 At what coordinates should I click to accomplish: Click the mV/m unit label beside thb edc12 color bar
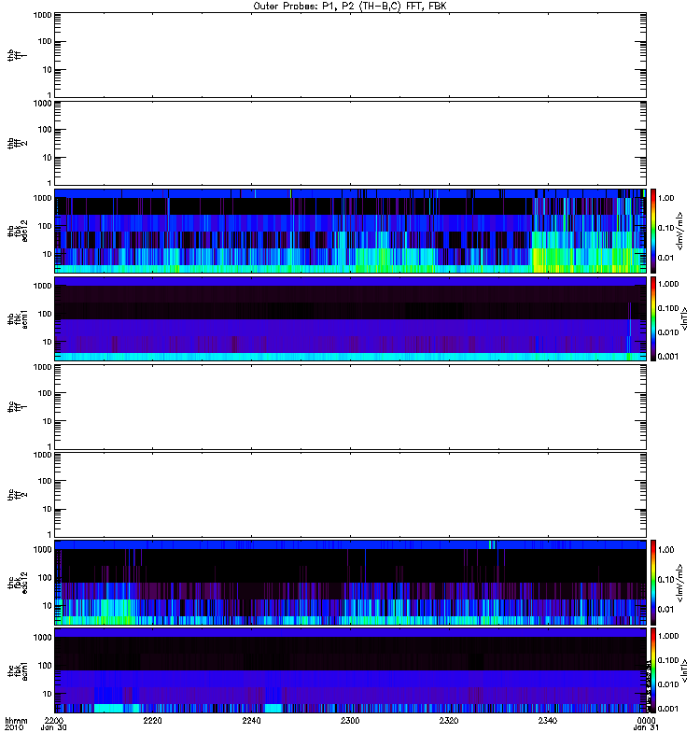(680, 231)
